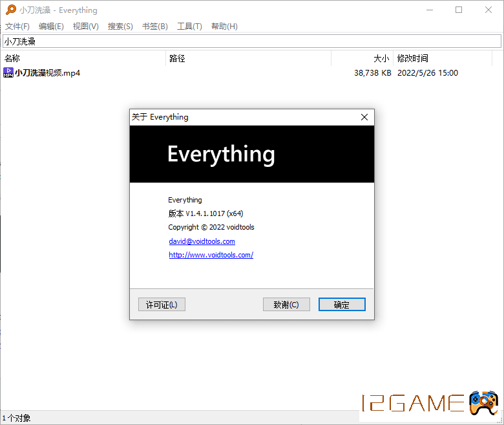Sort results by 名称 column header
The height and width of the screenshot is (425, 504).
(x=83, y=59)
